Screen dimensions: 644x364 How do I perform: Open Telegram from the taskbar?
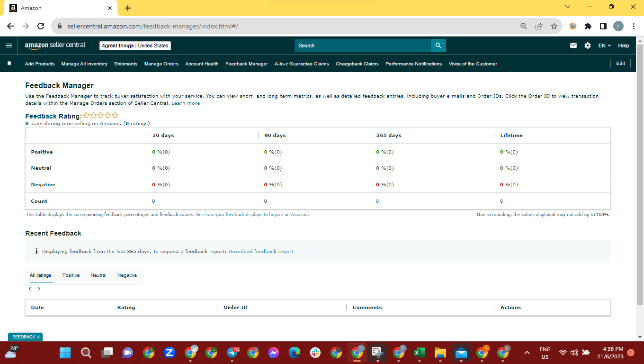(233, 353)
